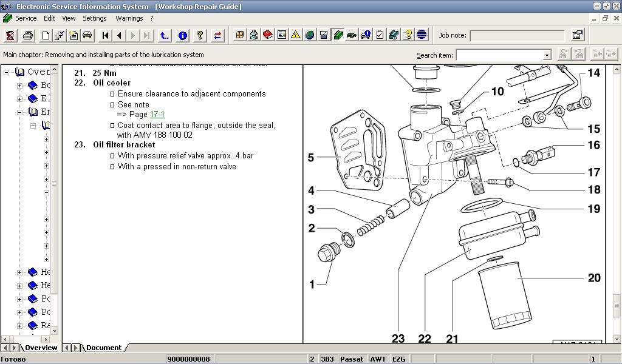This screenshot has width=622, height=364.
Task: Open the red book toolbar icon
Action: pos(268,35)
